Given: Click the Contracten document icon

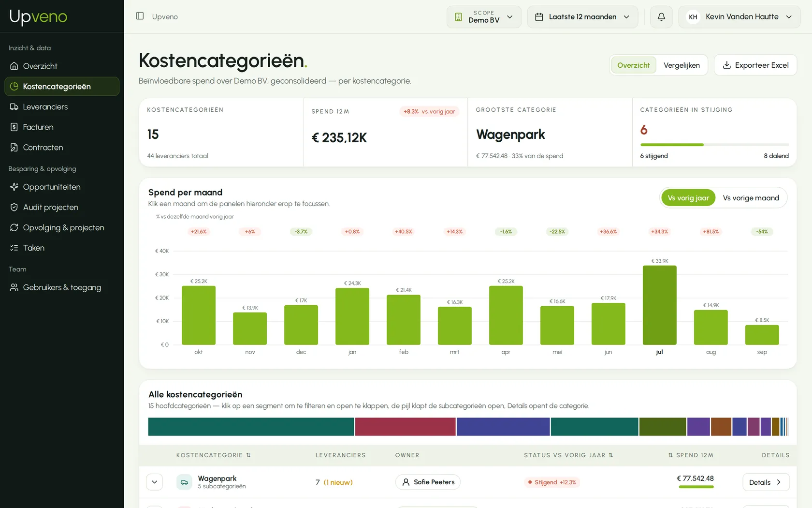Looking at the screenshot, I should (x=14, y=147).
